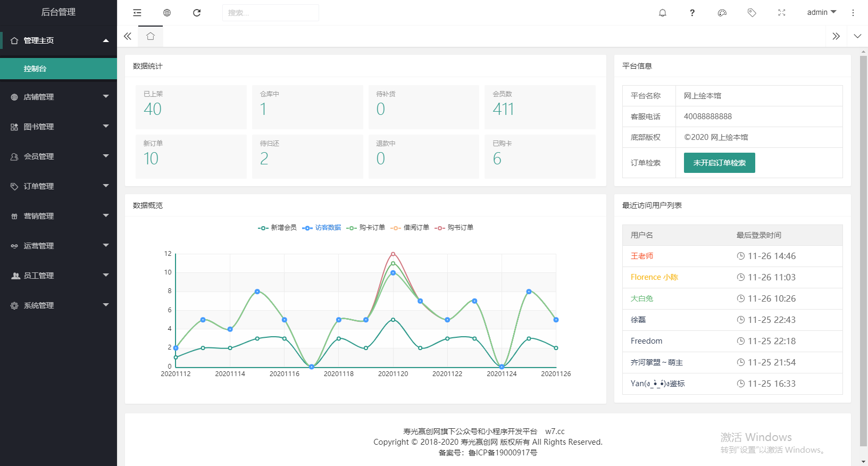Viewport: 868px width, 466px height.
Task: Open the theme palette icon
Action: [722, 13]
